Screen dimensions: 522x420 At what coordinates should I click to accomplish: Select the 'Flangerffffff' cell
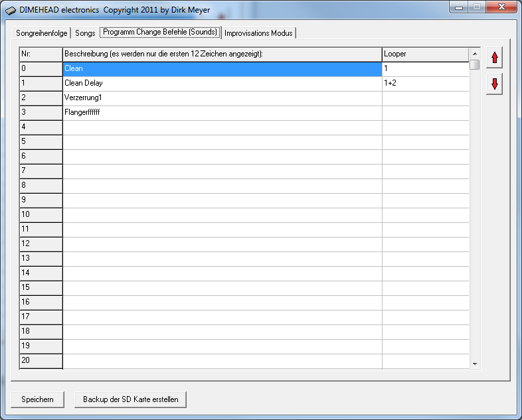coord(222,113)
